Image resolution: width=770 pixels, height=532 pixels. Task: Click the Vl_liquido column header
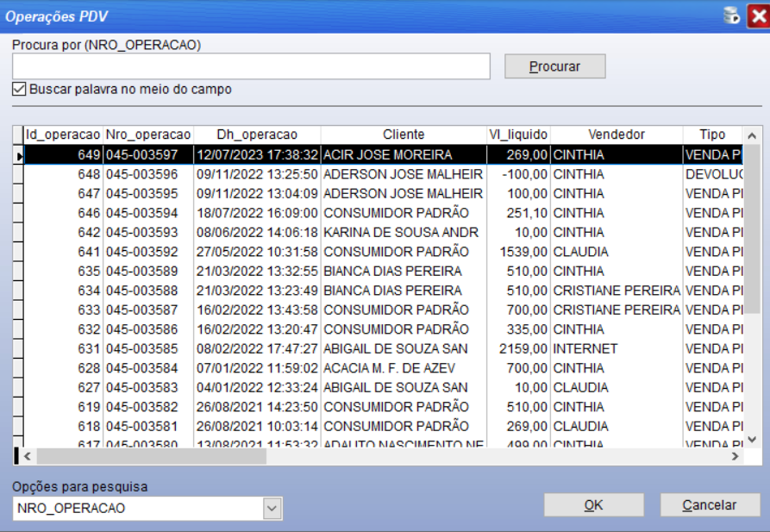click(517, 135)
